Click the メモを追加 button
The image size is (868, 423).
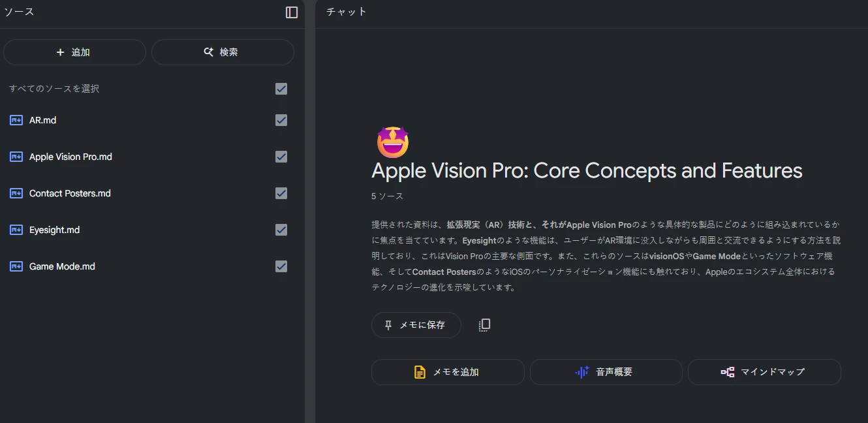pos(448,372)
